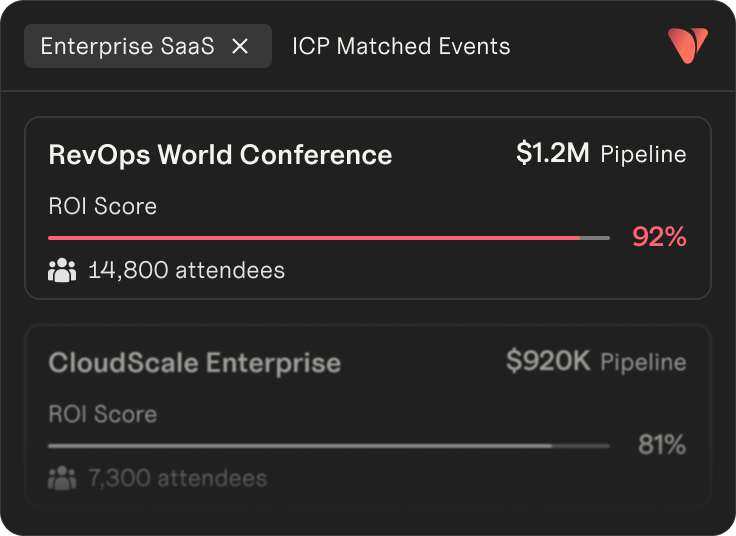Click attendees icon for CloudScale Enterprise
736x536 pixels.
62,478
